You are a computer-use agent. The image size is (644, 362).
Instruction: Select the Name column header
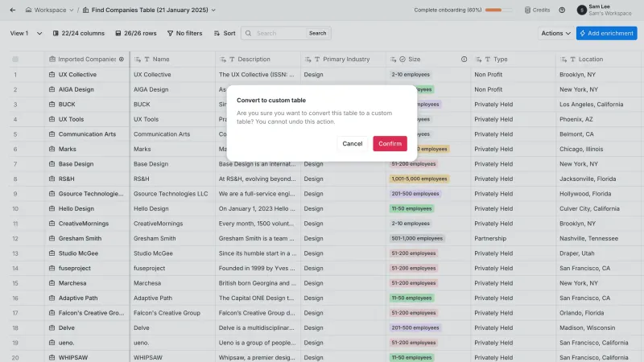(172, 59)
